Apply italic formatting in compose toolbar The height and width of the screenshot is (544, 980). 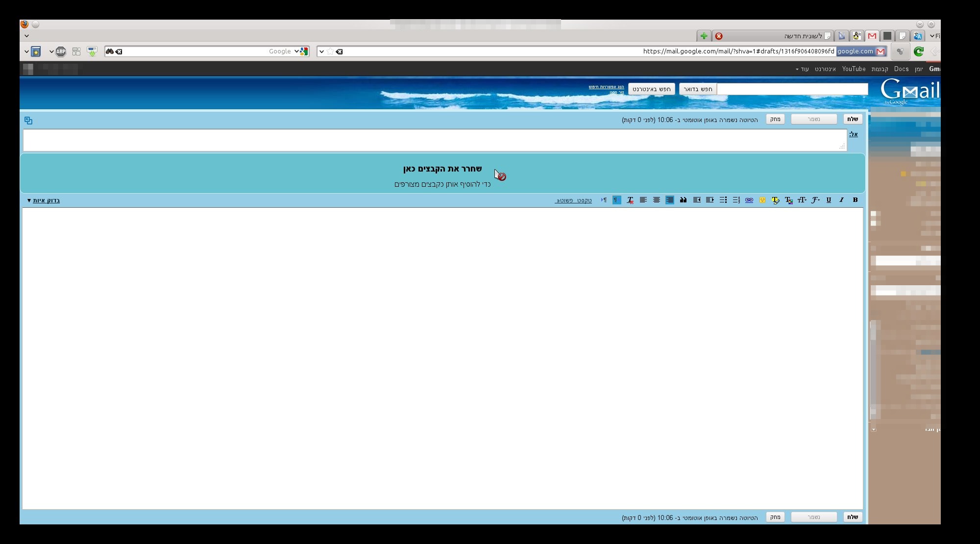coord(841,200)
